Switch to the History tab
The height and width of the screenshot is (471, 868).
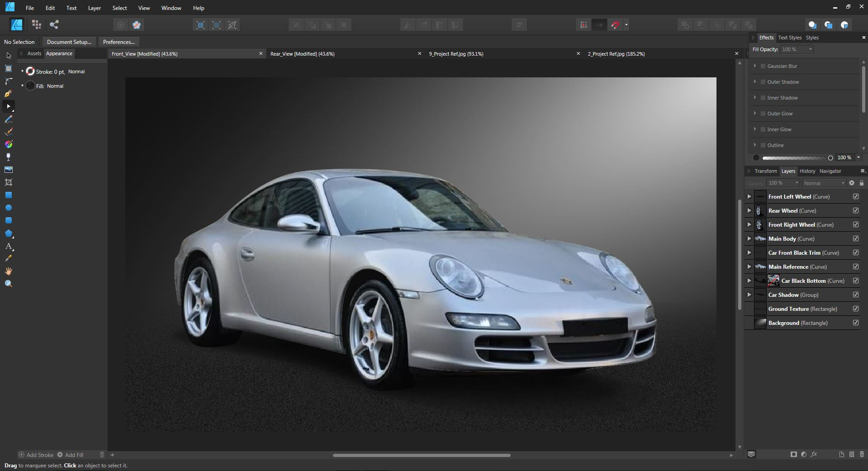807,171
